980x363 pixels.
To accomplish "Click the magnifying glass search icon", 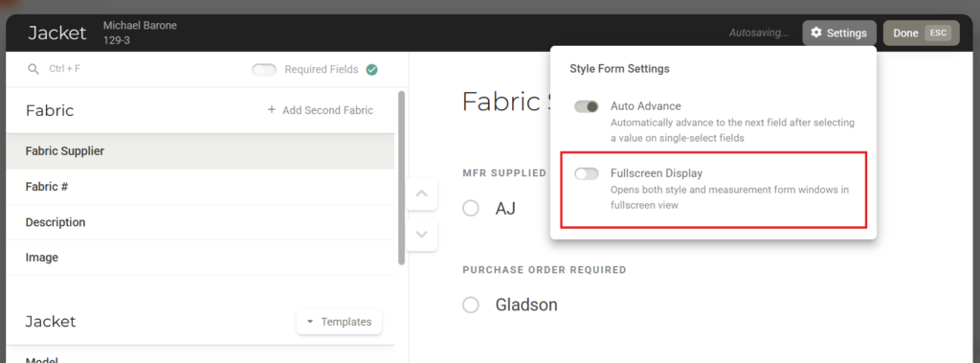I will pos(33,69).
